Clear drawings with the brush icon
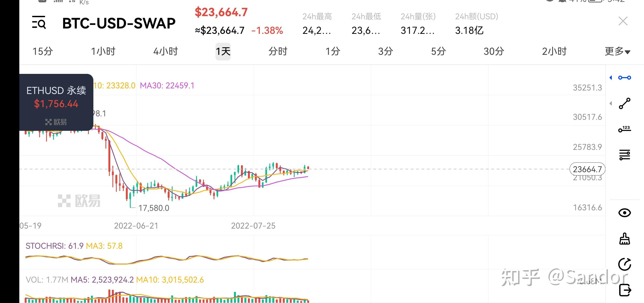Viewport: 644px width, 303px height. coord(625,239)
